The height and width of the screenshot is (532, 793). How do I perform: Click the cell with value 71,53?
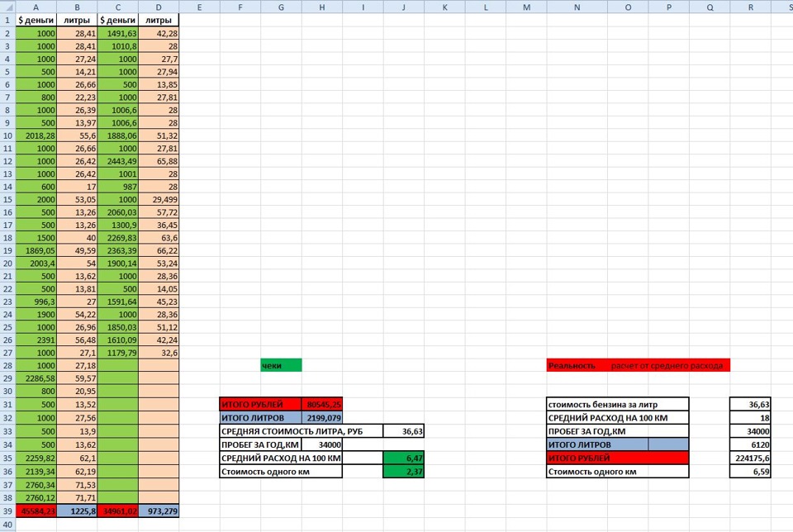tap(77, 485)
